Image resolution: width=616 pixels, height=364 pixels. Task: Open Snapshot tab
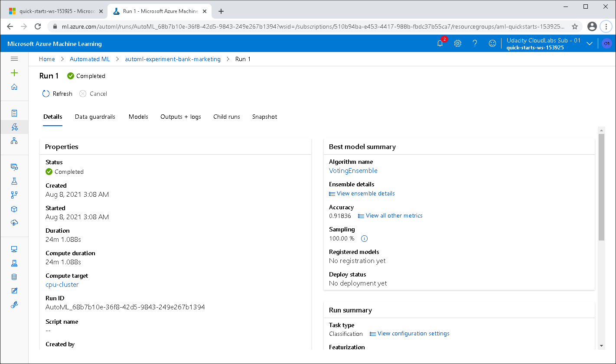264,117
